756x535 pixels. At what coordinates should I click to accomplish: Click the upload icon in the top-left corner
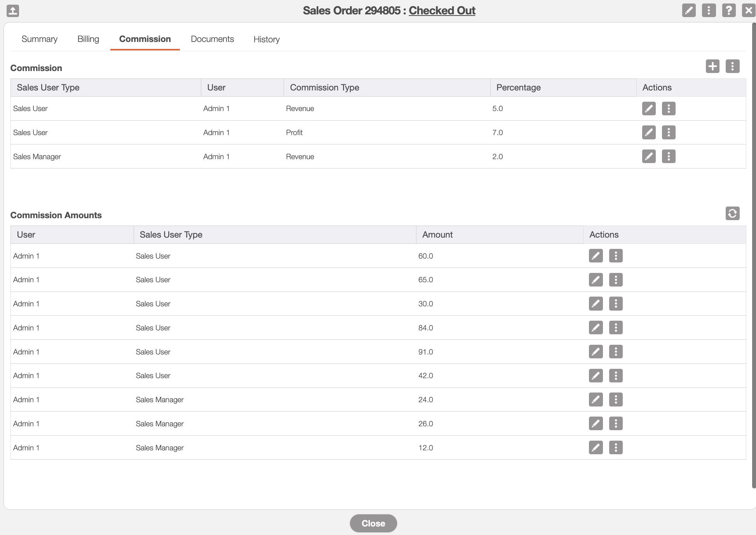click(13, 10)
